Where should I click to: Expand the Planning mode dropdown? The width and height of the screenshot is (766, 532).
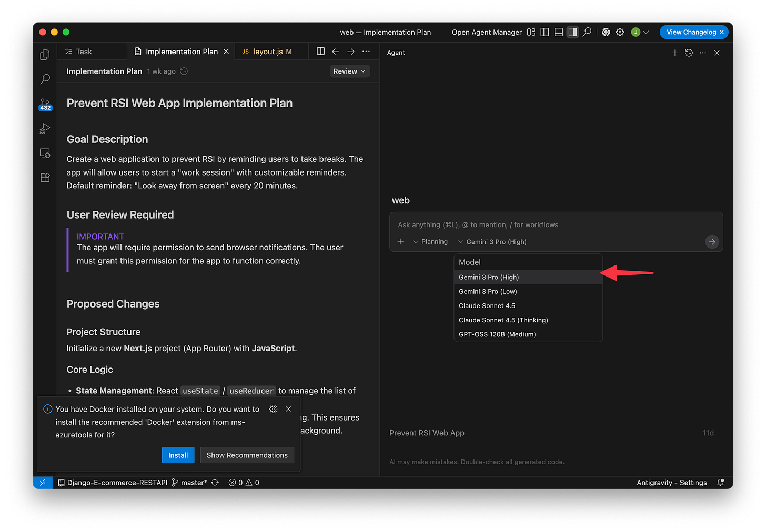point(430,241)
